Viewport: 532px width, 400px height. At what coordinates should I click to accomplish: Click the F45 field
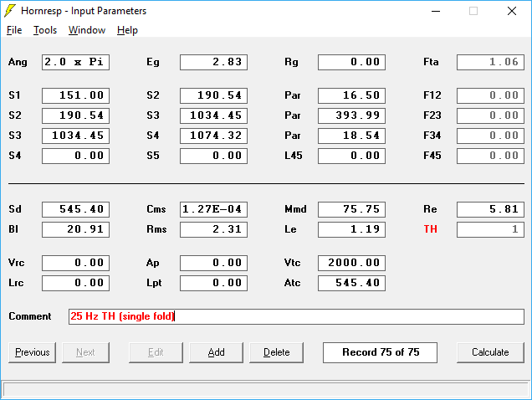tap(490, 156)
